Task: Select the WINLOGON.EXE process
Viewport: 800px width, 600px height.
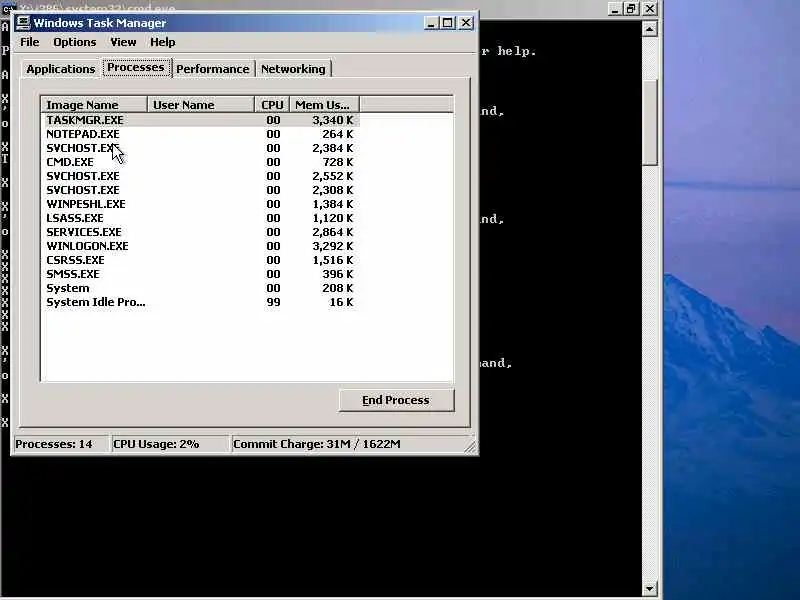Action: [x=200, y=246]
